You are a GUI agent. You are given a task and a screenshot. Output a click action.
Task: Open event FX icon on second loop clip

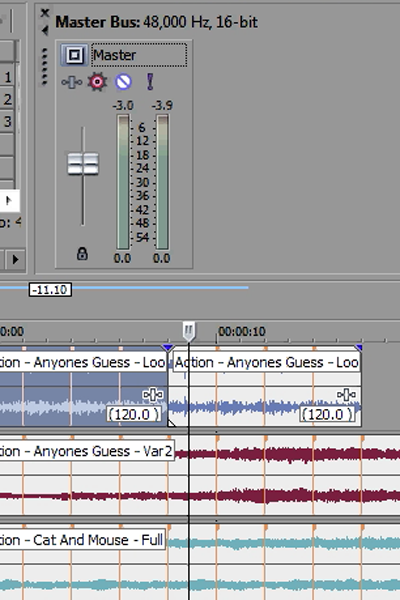pyautogui.click(x=346, y=395)
